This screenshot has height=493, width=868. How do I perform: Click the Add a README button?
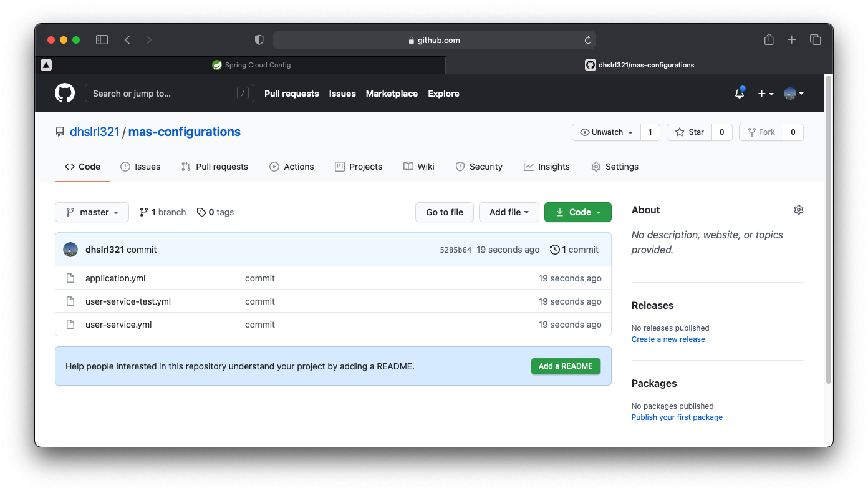566,366
